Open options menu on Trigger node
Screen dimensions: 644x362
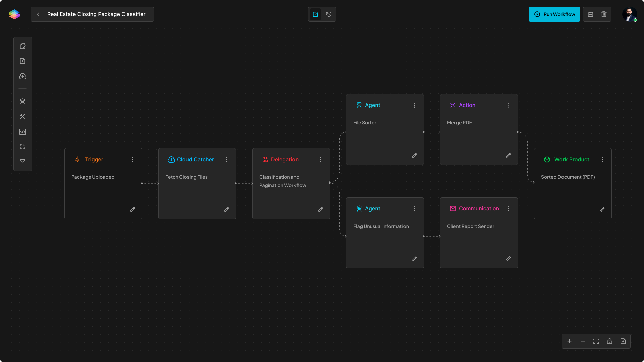coord(132,160)
